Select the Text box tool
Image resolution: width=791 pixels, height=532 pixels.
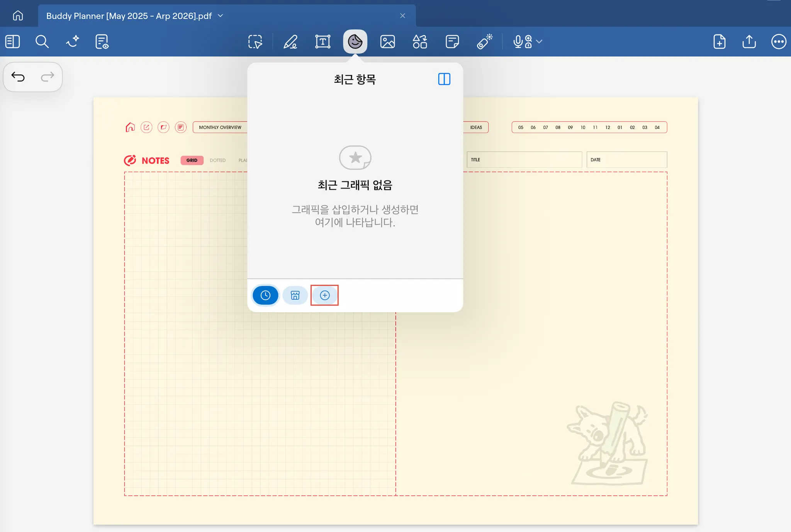pyautogui.click(x=323, y=42)
